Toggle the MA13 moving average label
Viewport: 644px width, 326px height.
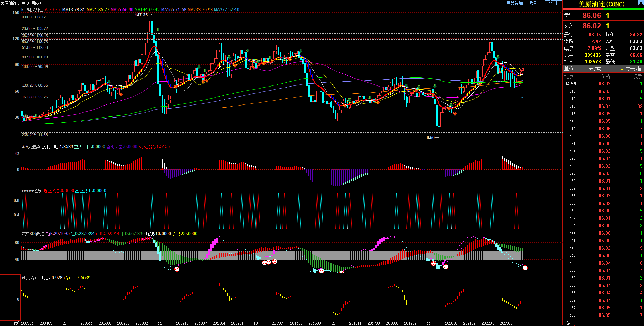(73, 10)
